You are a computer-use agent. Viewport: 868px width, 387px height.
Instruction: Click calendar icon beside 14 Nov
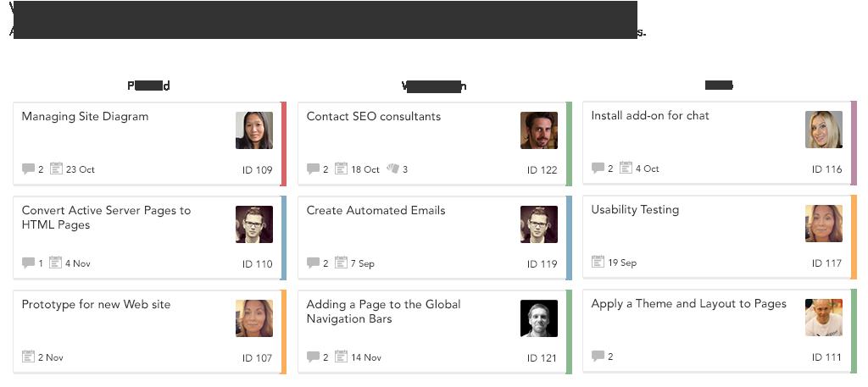click(341, 357)
